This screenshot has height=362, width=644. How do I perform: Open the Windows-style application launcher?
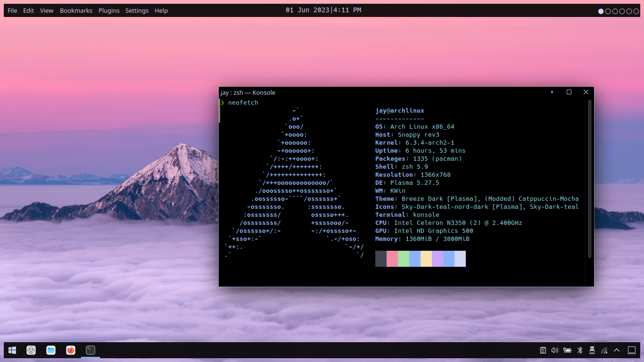coord(12,350)
